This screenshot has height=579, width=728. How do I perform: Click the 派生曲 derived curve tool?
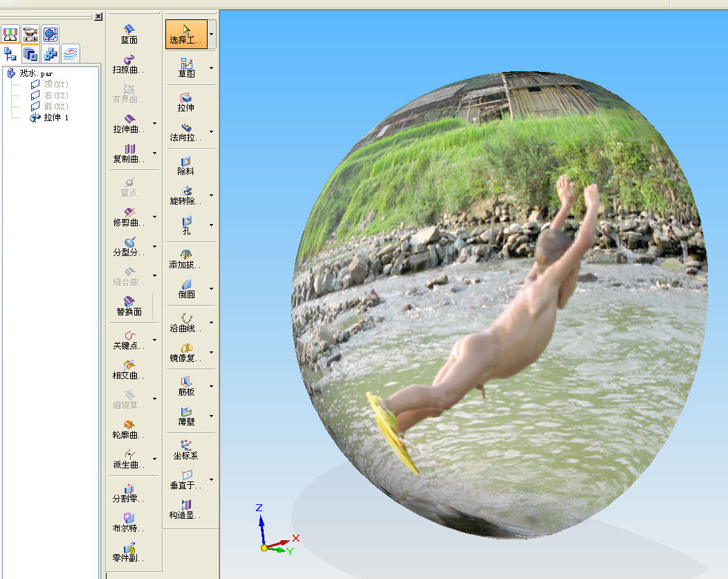(x=128, y=459)
